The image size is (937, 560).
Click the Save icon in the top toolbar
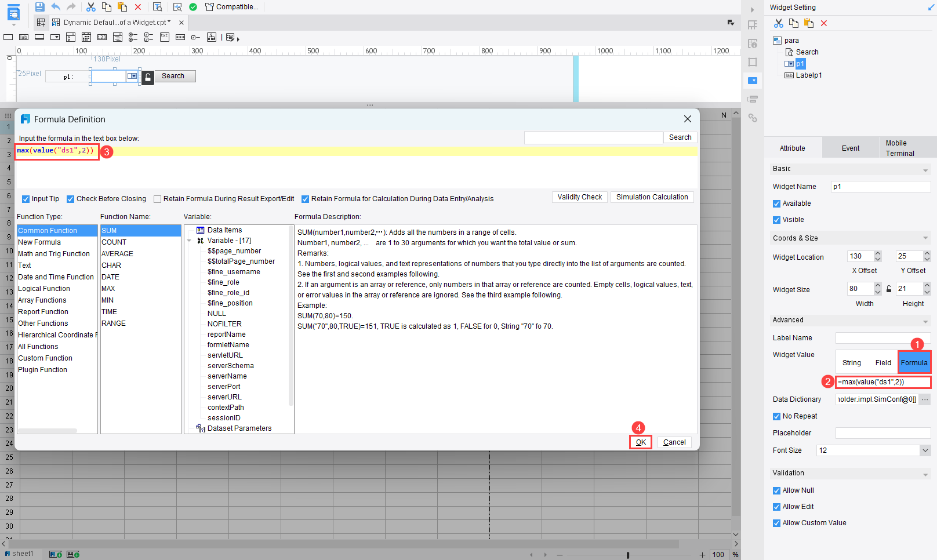(x=39, y=7)
